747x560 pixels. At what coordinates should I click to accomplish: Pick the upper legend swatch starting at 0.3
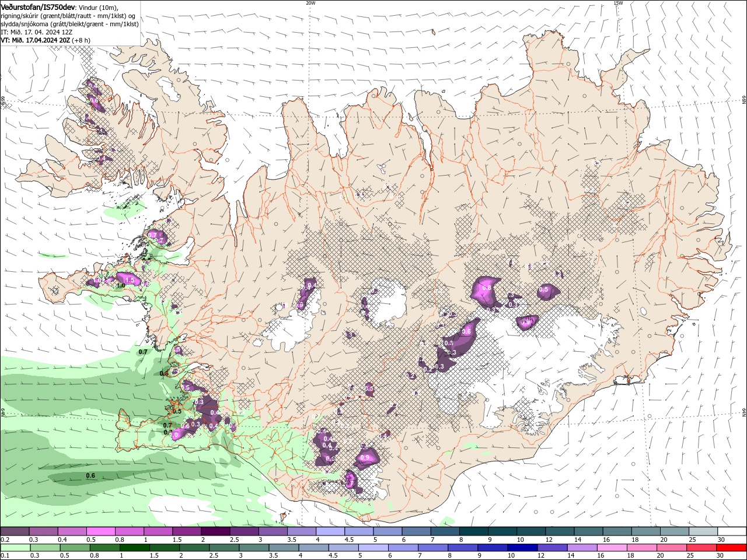tap(43, 531)
